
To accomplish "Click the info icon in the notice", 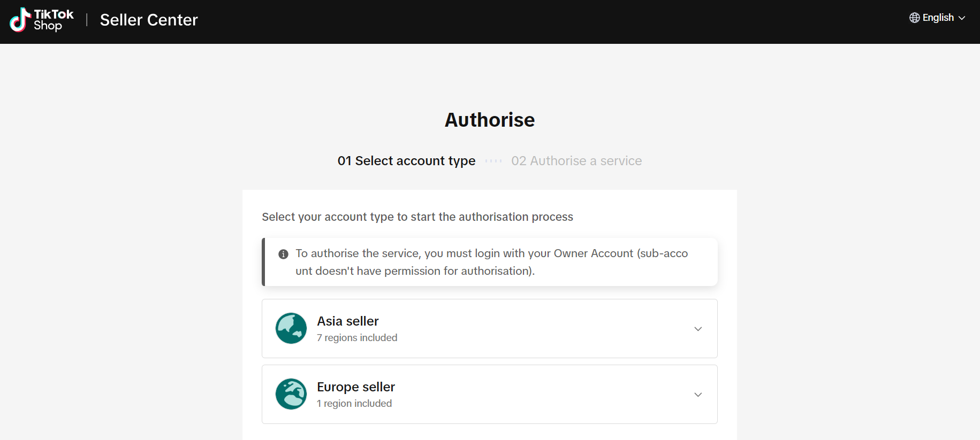I will (x=284, y=254).
